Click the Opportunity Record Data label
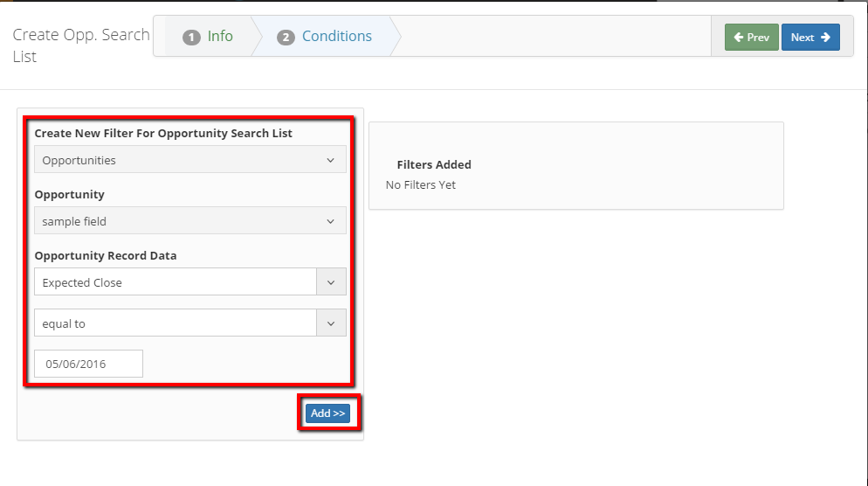 click(106, 255)
